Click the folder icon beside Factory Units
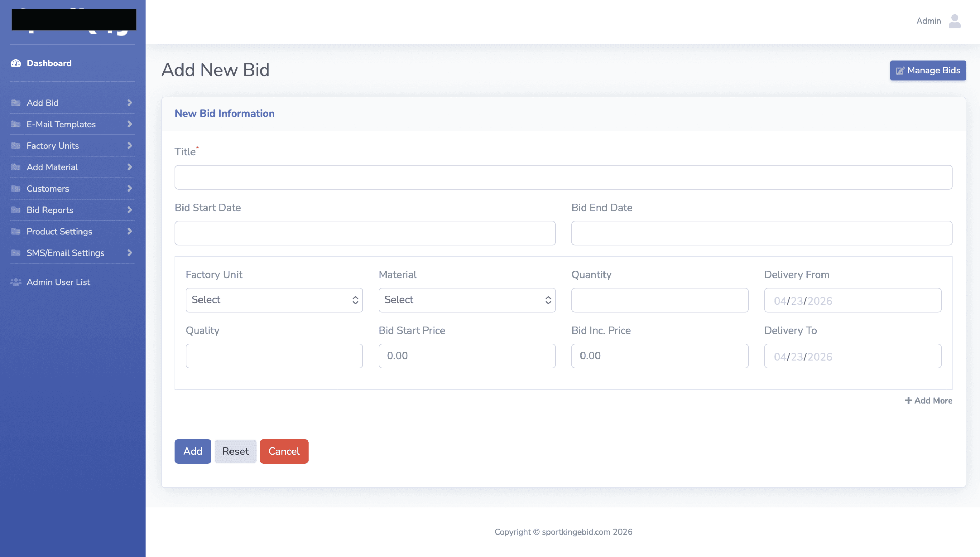The width and height of the screenshot is (980, 557). click(x=16, y=145)
